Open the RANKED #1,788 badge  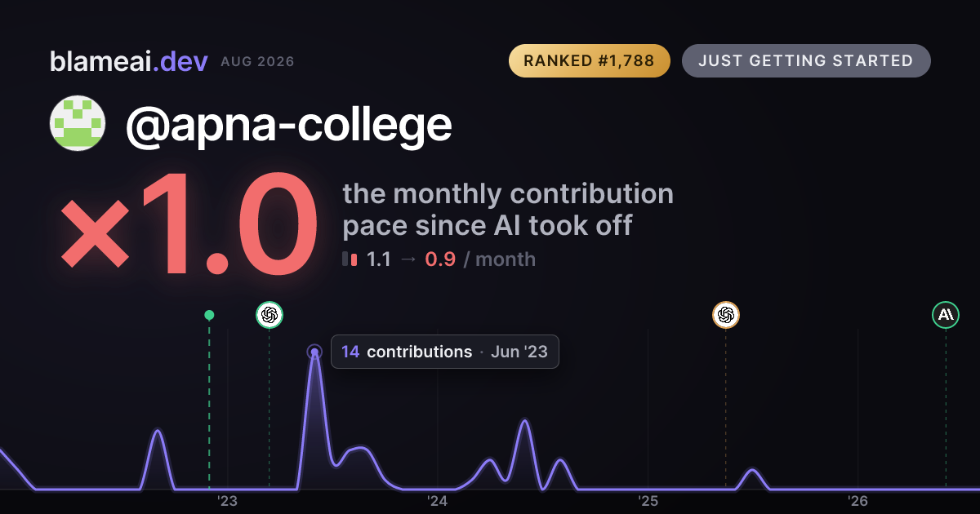589,61
